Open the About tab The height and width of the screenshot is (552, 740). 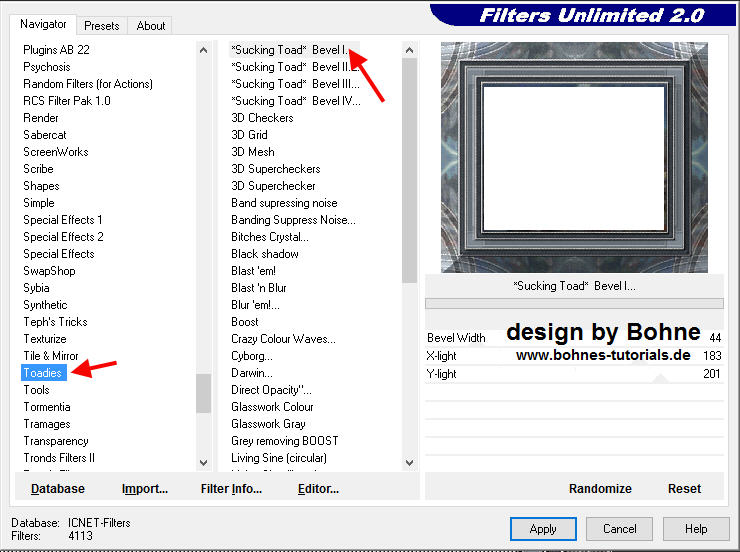tap(151, 26)
